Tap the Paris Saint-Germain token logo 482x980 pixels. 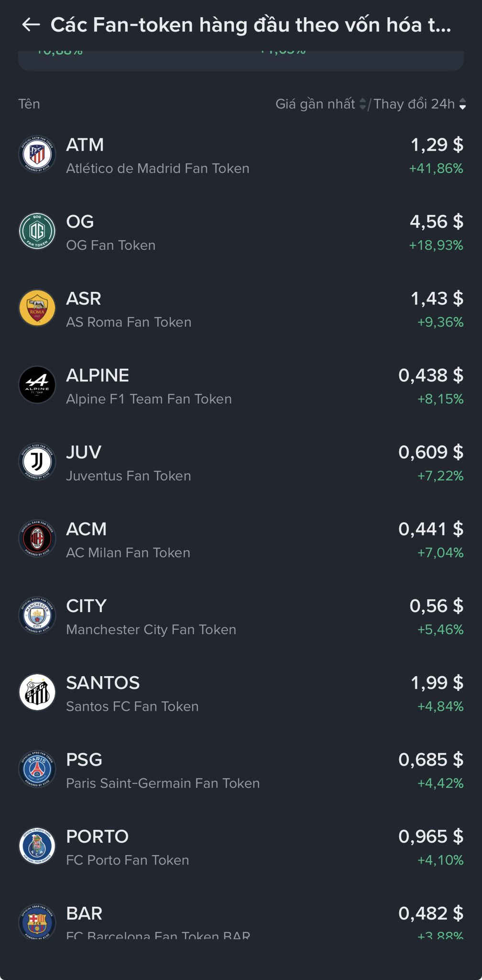point(37,769)
